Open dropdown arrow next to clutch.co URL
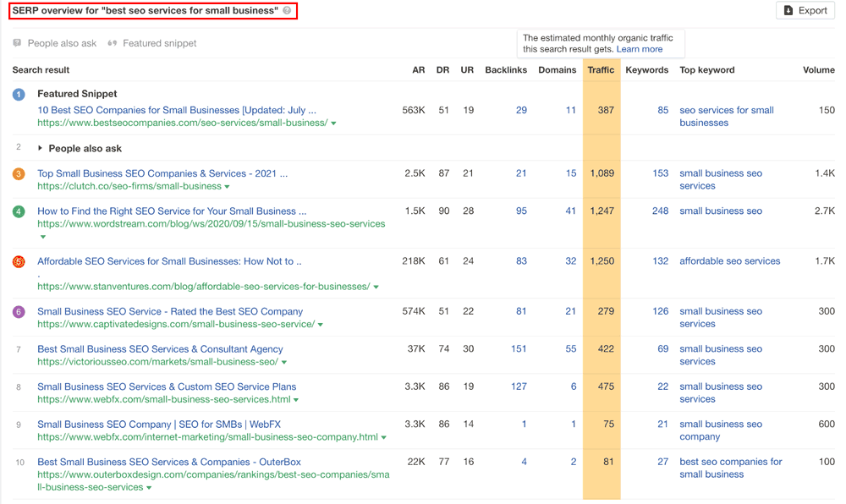 point(227,187)
